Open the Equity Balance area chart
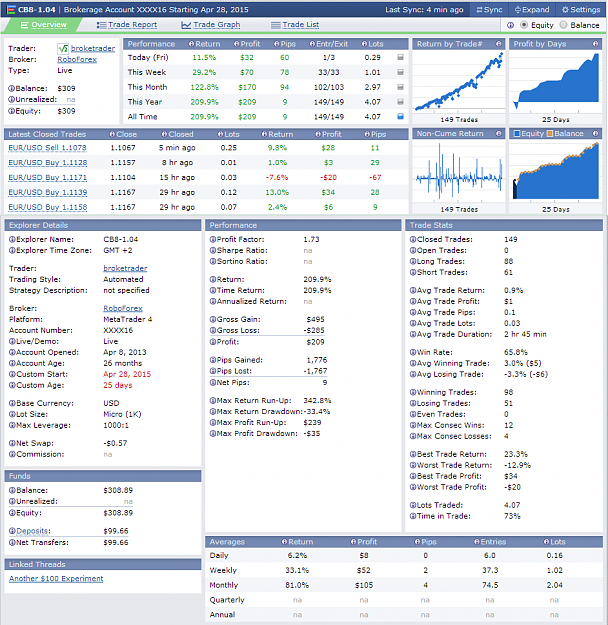 [555, 171]
